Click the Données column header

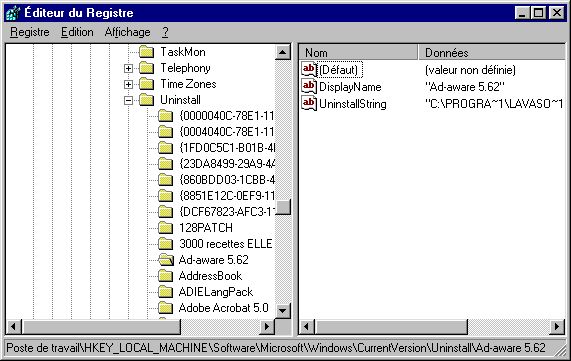[x=492, y=53]
